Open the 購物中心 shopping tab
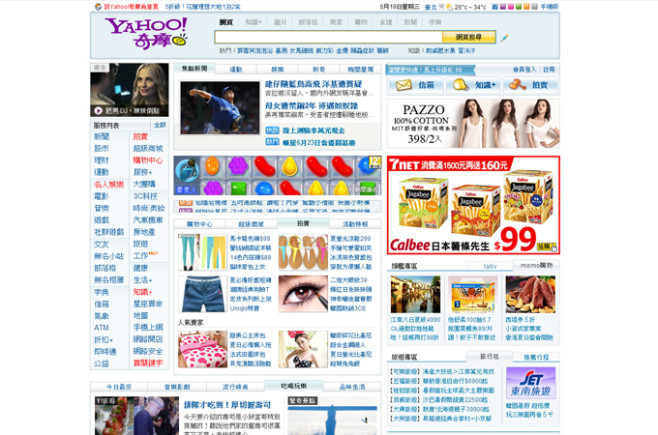 (x=200, y=224)
